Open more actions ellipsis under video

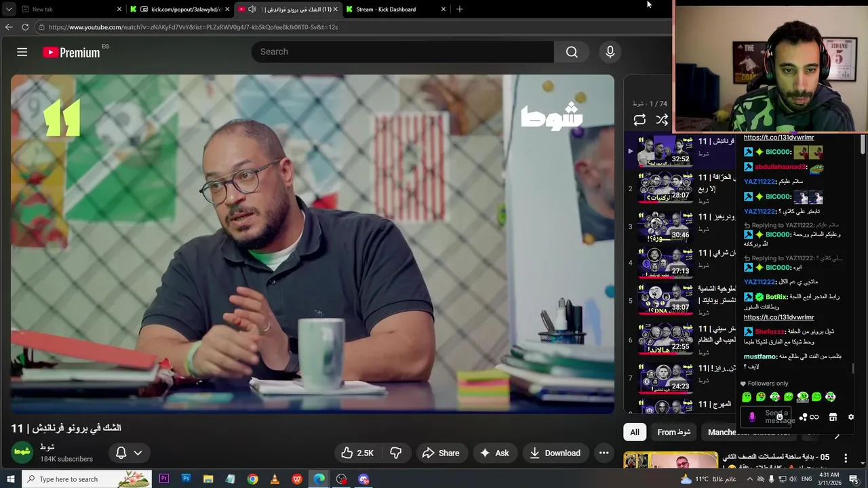(604, 453)
